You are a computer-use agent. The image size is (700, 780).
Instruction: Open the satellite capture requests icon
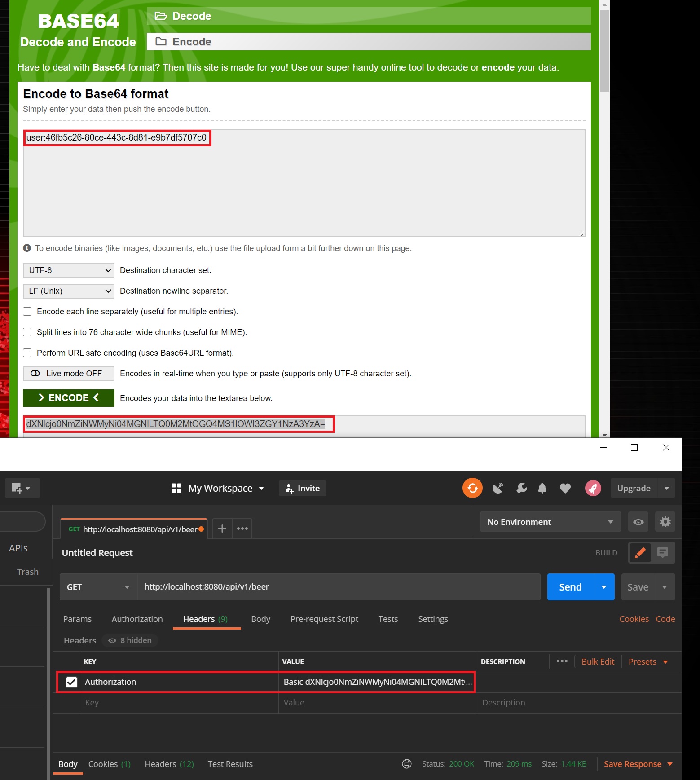[x=497, y=488]
